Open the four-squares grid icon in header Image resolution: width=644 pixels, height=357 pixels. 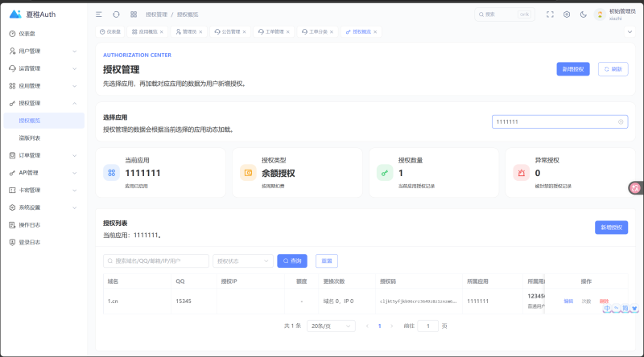point(134,14)
